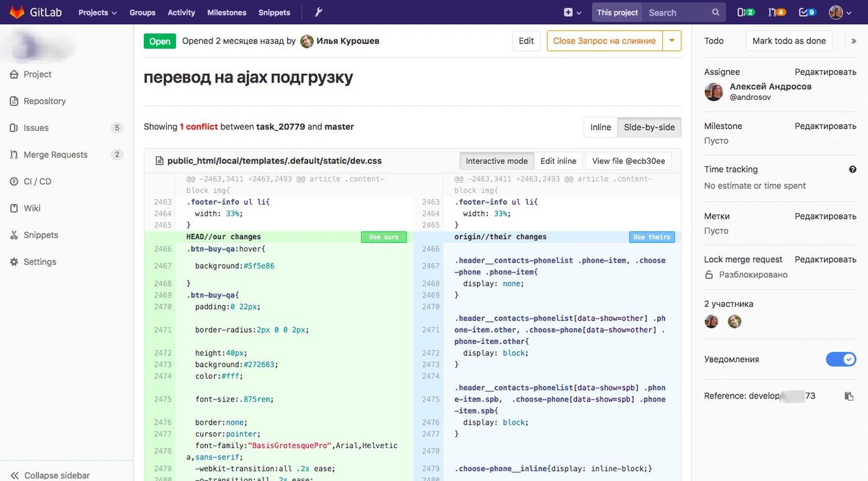Click the search magnifier icon
This screenshot has width=868, height=481.
pyautogui.click(x=715, y=12)
